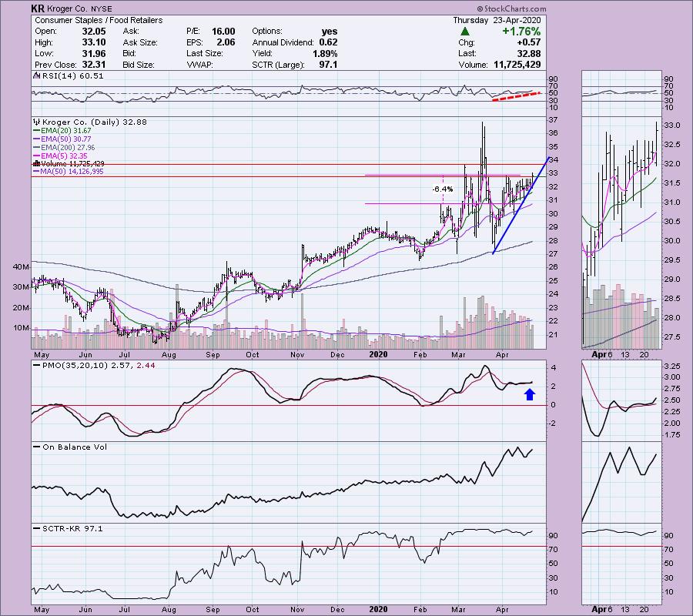Viewport: 693px width, 616px height.
Task: Click the 40M volume axis label
Action: pos(22,267)
